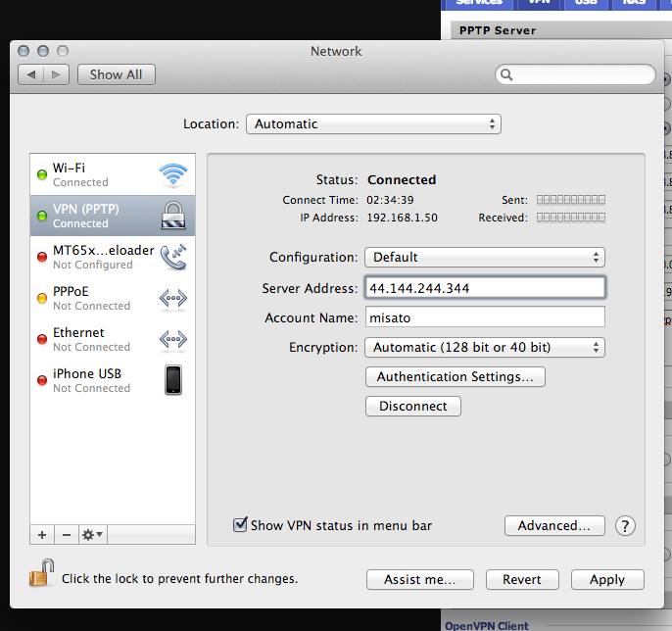Click the red status dot for Ethernet
This screenshot has height=631, width=672.
pos(42,339)
